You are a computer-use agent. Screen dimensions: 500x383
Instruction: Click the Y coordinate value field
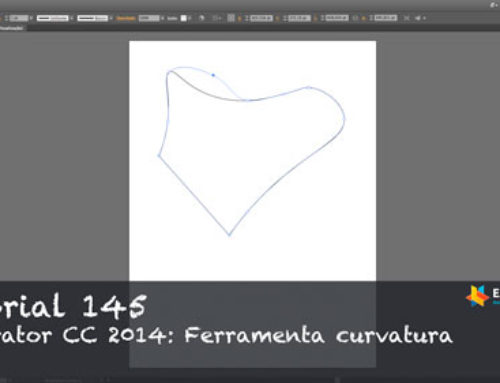point(299,18)
